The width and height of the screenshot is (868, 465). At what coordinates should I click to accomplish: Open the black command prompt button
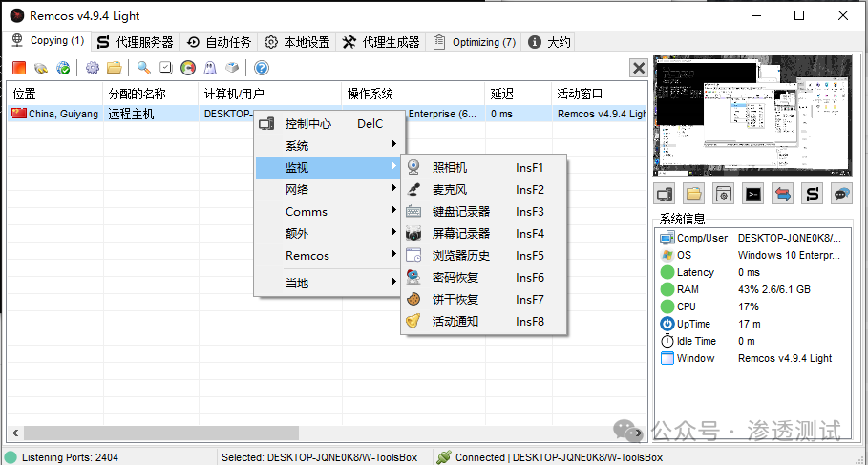752,194
